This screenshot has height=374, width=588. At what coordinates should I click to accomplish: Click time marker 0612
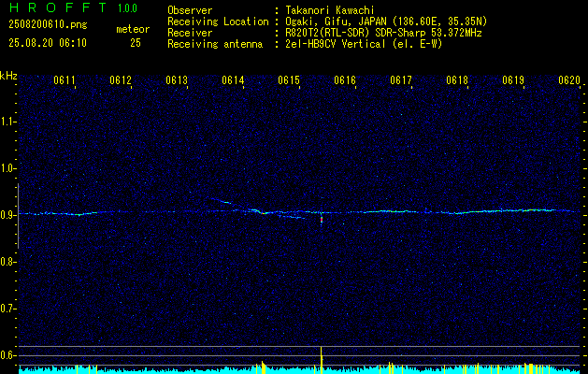[x=121, y=80]
